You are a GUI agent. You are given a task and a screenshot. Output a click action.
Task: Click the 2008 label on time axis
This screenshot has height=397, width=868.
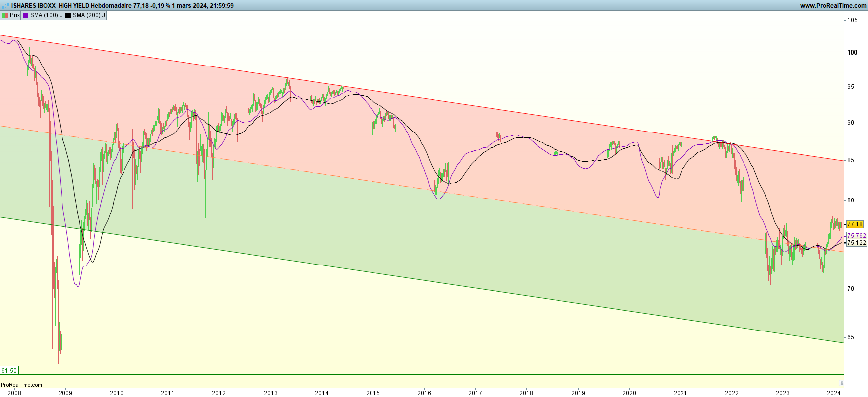(14, 393)
